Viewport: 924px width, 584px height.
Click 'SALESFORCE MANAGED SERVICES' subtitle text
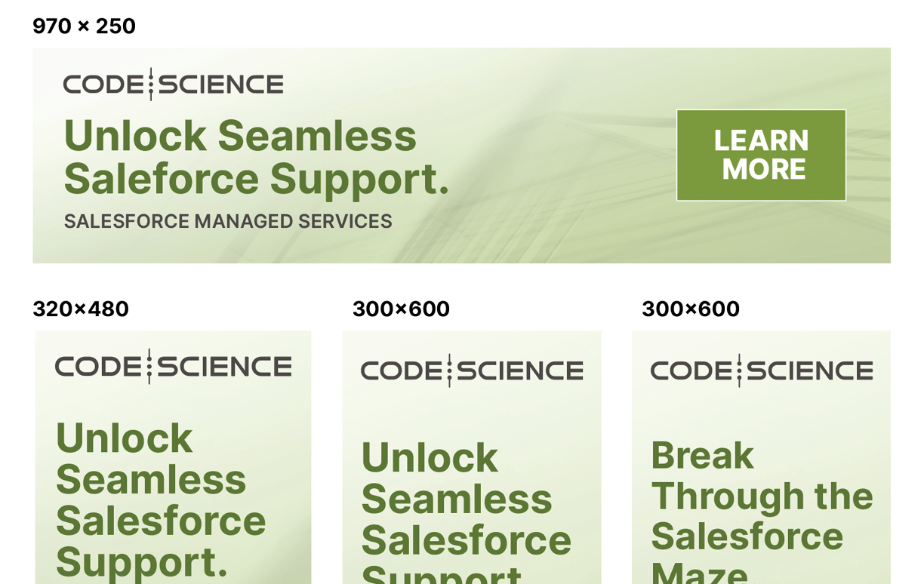click(228, 221)
